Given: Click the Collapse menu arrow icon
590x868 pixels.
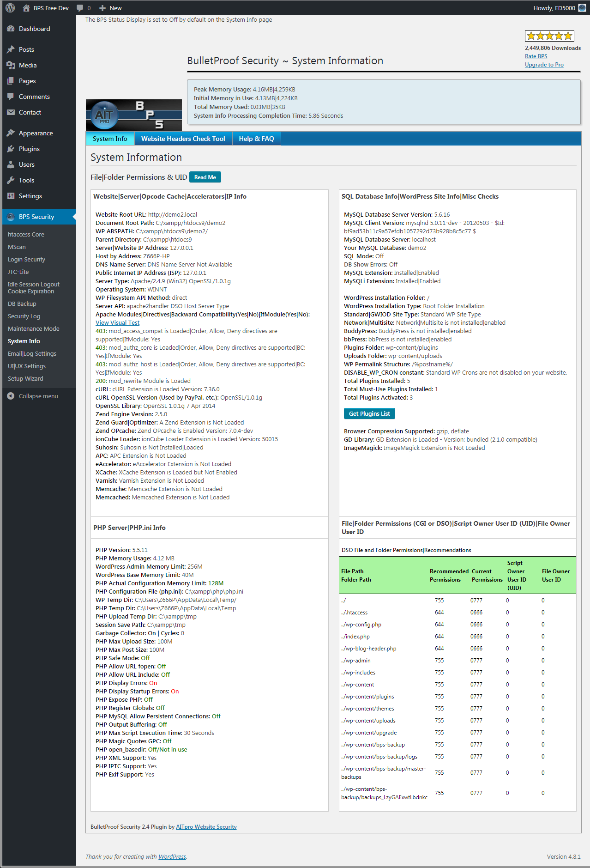Looking at the screenshot, I should pyautogui.click(x=11, y=396).
